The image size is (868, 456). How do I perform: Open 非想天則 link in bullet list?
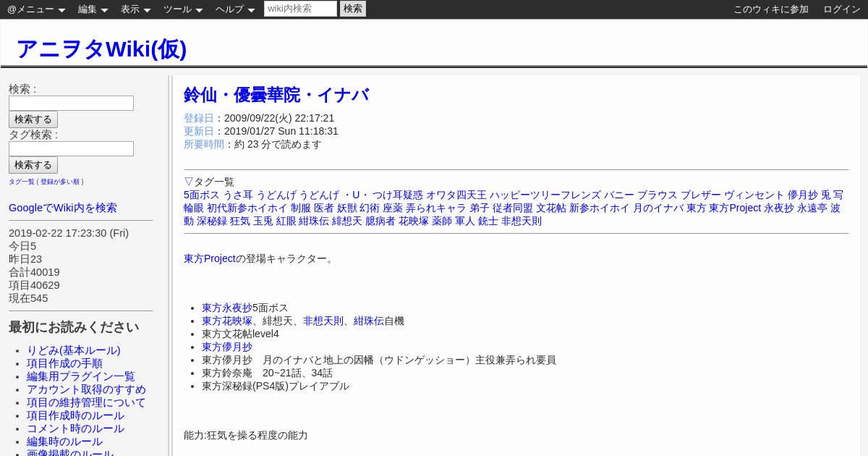coord(323,321)
